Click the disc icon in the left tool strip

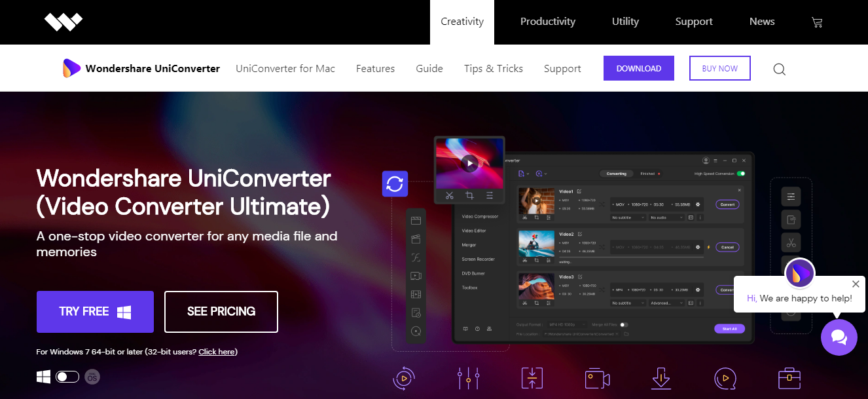click(416, 332)
